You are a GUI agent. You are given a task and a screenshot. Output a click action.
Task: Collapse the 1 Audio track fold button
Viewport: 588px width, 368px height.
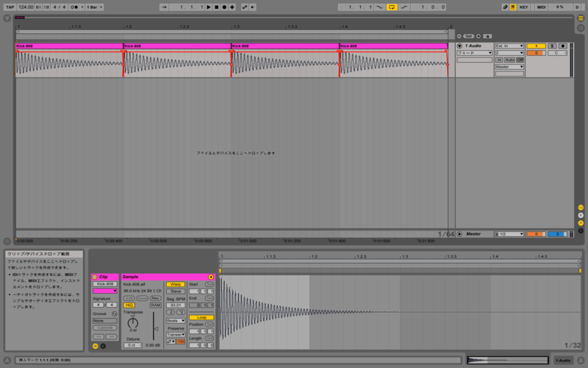tap(459, 46)
